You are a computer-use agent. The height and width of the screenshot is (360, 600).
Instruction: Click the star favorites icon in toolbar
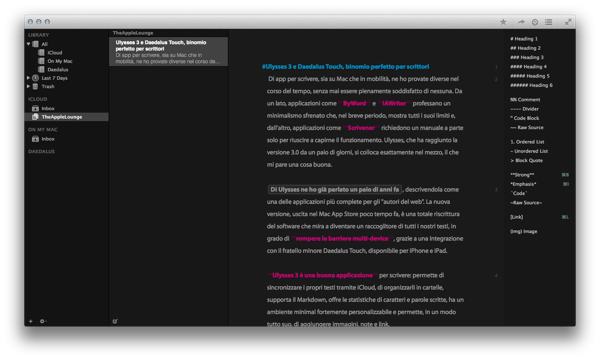coord(503,22)
